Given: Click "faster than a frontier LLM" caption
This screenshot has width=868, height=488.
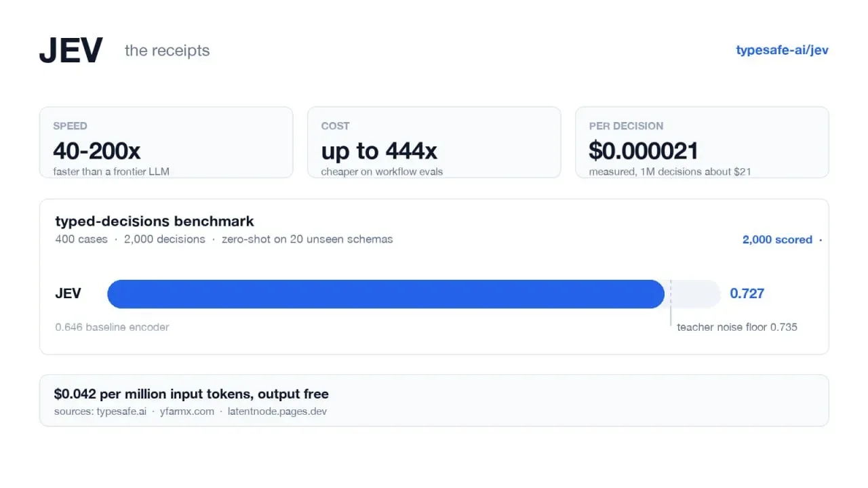Looking at the screenshot, I should (111, 171).
